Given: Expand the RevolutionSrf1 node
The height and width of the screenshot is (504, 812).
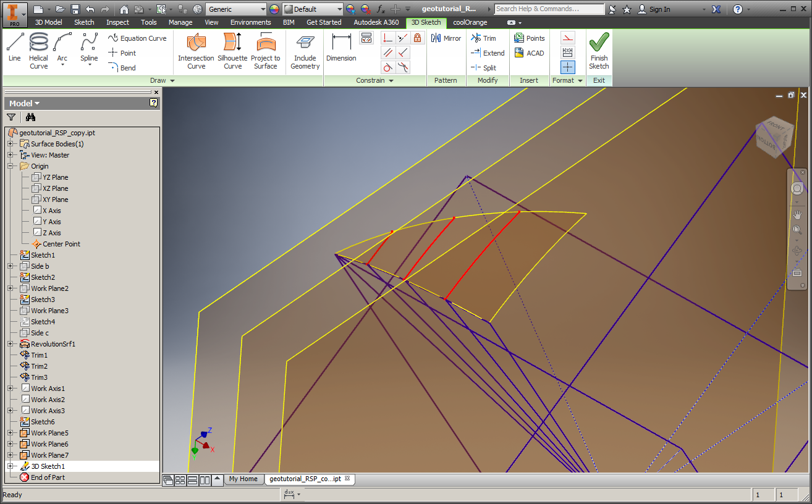Looking at the screenshot, I should [10, 344].
